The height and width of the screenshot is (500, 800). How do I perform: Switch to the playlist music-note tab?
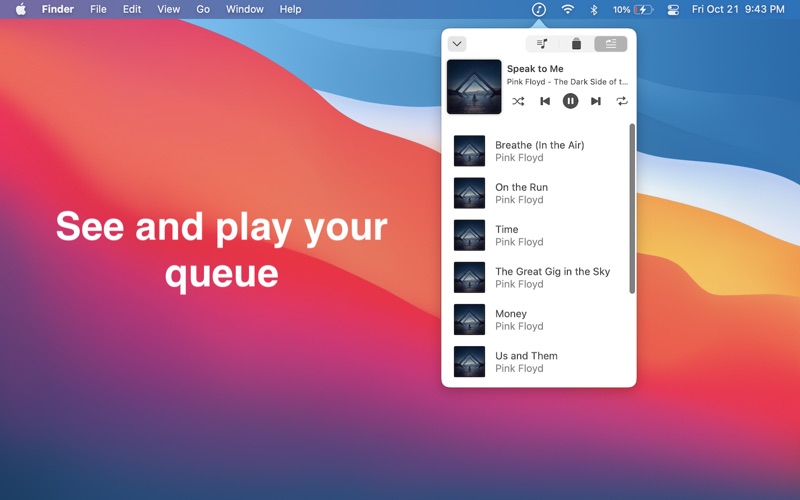click(x=542, y=44)
